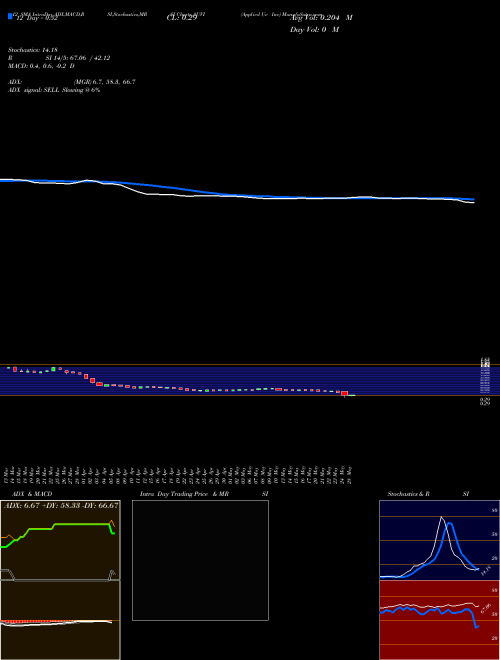
Task: Click the blue stochastic line peak
Action: coord(450,524)
